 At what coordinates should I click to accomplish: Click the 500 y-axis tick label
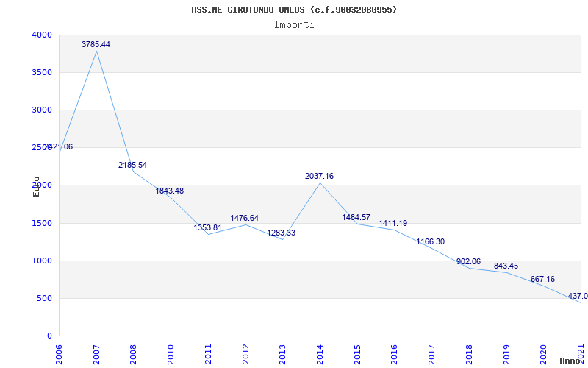pos(43,299)
